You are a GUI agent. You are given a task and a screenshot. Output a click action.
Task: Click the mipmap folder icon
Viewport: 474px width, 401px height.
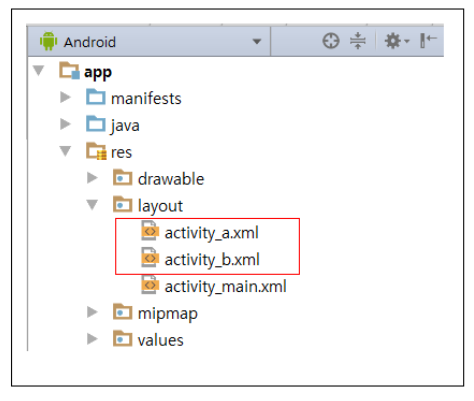pyautogui.click(x=123, y=312)
